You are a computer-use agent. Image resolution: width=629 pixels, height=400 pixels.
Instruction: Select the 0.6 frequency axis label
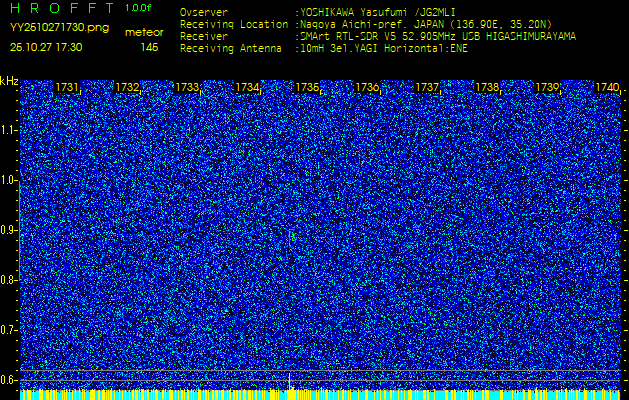click(9, 379)
